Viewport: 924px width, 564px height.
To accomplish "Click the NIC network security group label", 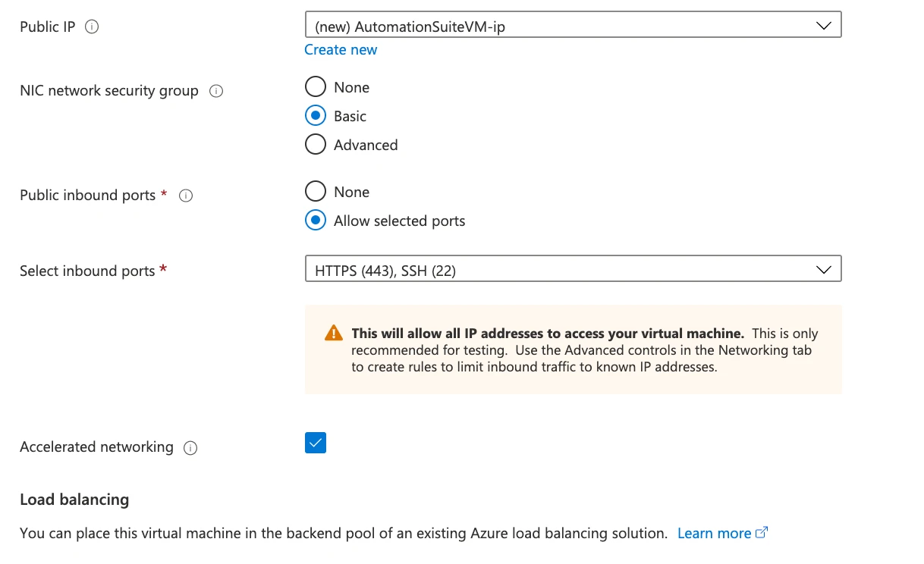I will (109, 91).
